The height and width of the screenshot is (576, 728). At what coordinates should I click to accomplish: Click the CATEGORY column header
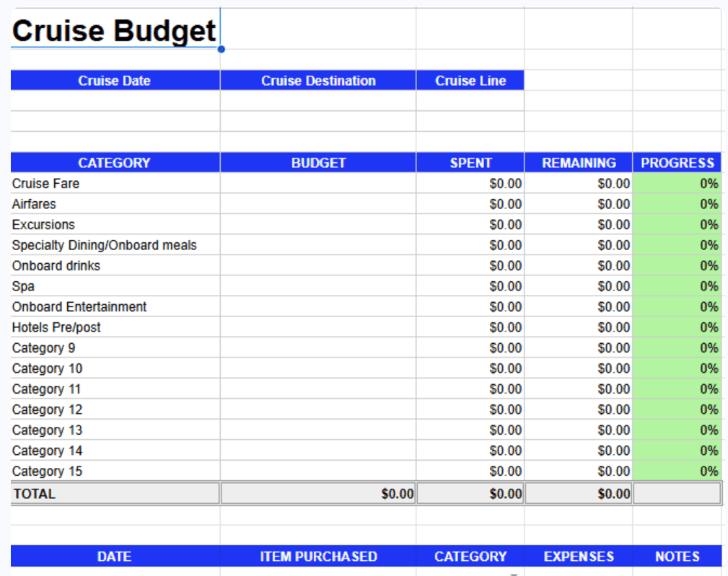(x=114, y=162)
